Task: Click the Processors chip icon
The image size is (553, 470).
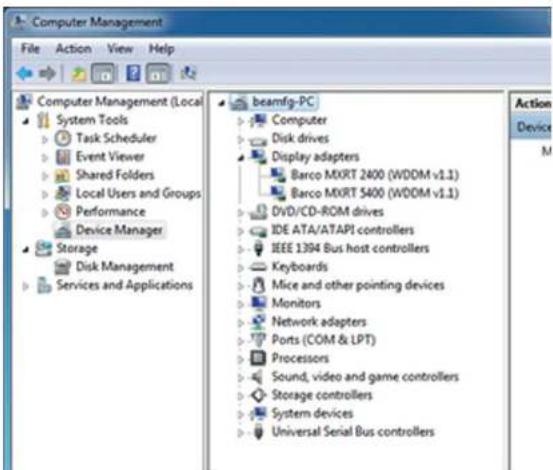Action: coord(258,358)
